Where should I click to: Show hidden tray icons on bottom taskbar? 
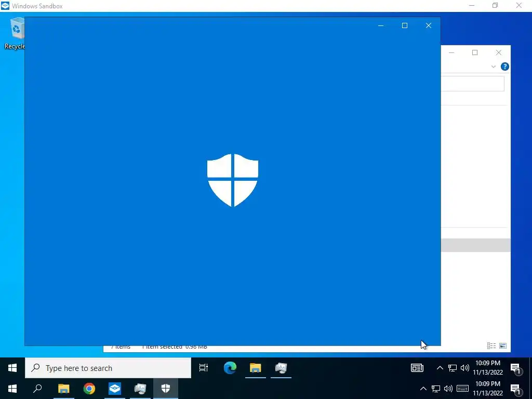point(423,389)
